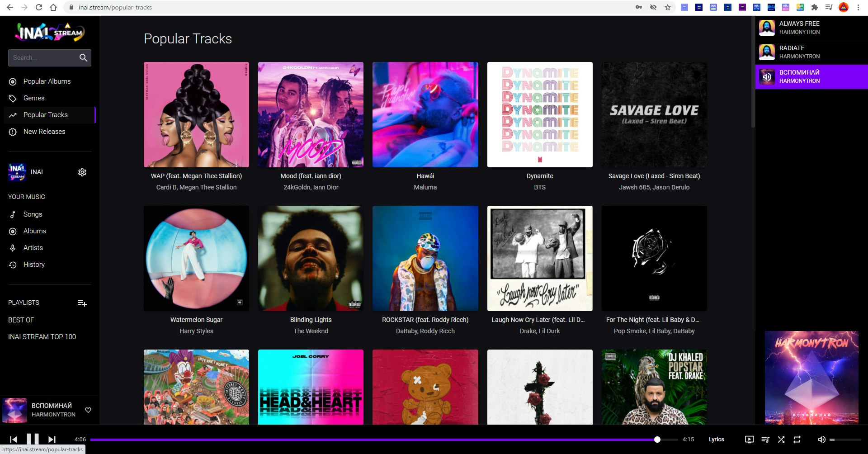Open Mood album cover
868x454 pixels.
311,114
